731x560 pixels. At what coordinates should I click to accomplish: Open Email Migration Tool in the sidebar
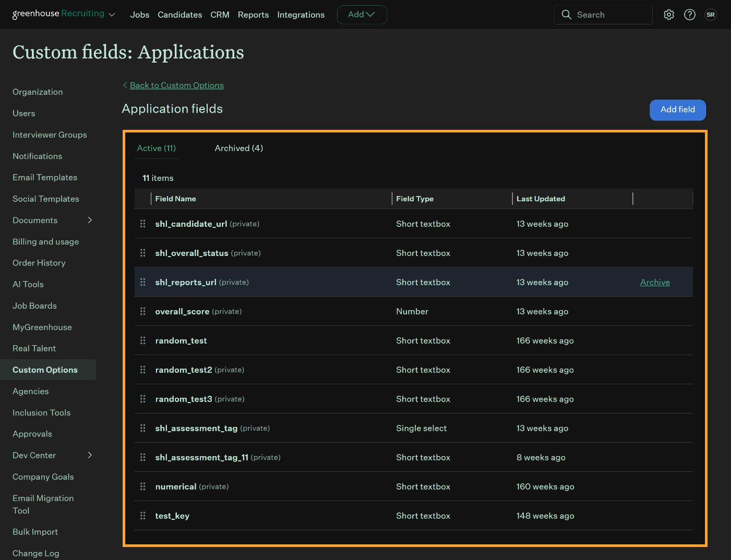43,504
